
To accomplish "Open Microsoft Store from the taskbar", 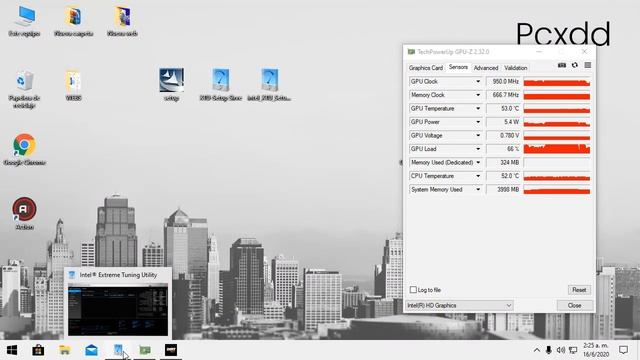I will pos(38,350).
